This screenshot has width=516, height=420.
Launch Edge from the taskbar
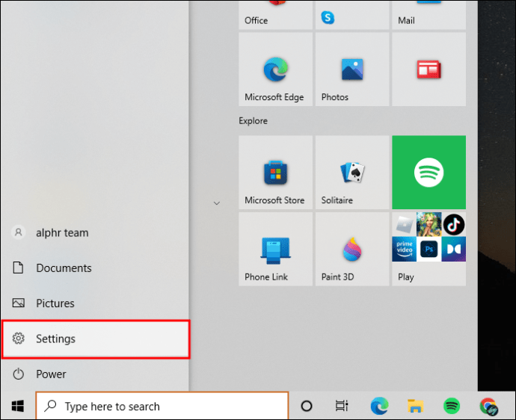click(379, 406)
